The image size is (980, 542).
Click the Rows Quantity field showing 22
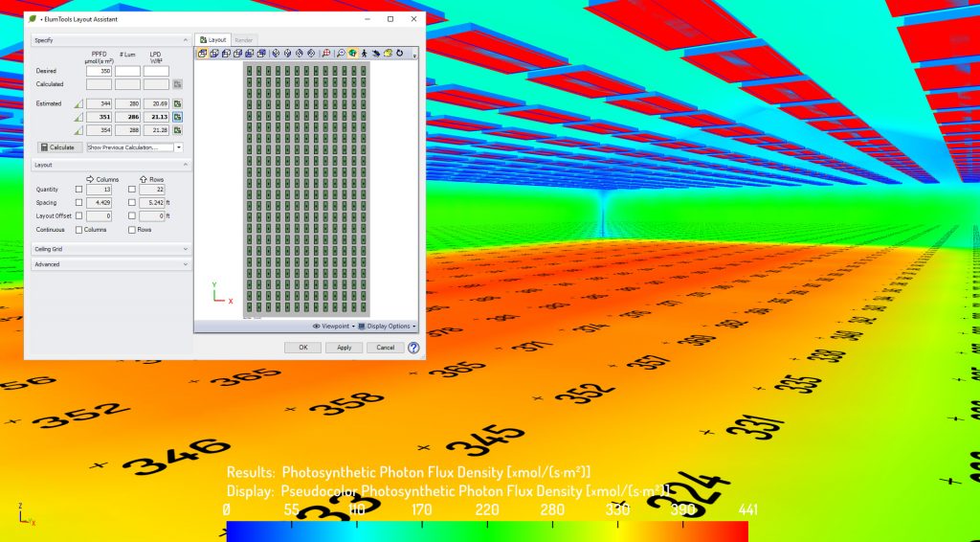point(152,190)
